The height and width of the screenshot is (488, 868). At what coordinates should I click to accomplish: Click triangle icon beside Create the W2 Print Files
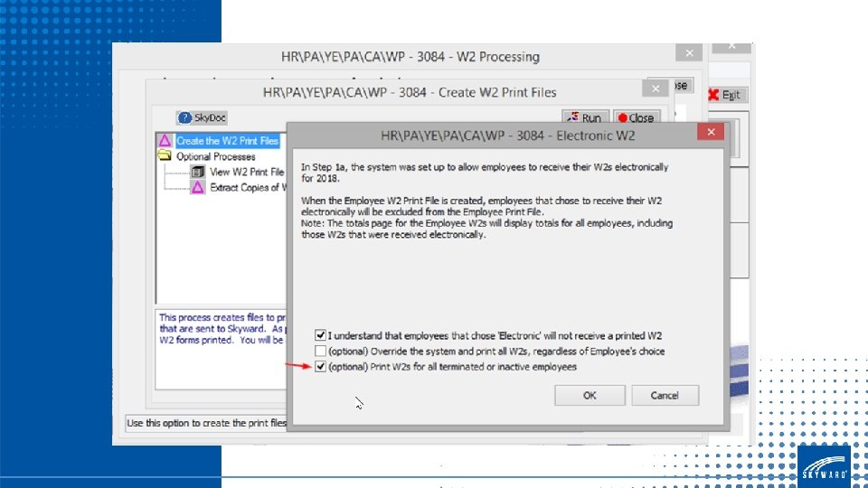(x=165, y=141)
